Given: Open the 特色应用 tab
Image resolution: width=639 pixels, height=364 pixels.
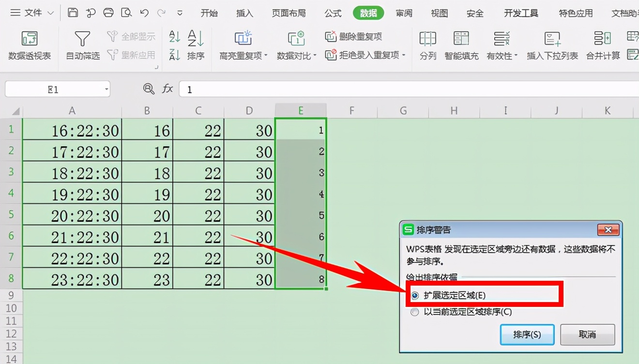Looking at the screenshot, I should [575, 13].
